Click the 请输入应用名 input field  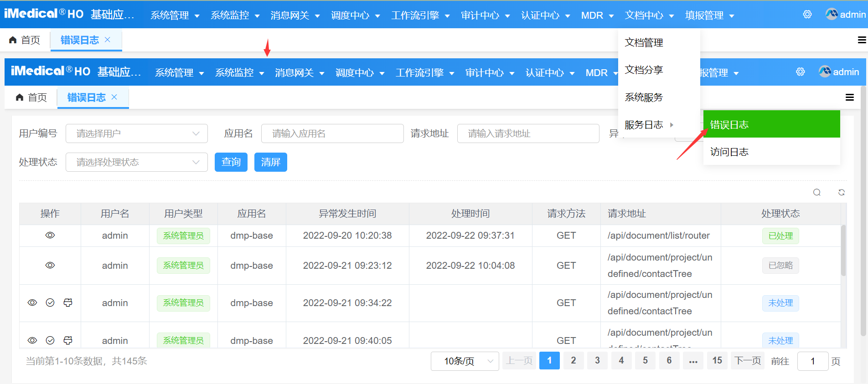tap(332, 133)
